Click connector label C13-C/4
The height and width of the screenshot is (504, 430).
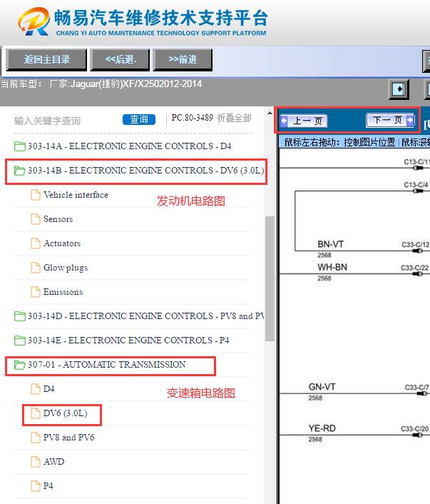tap(416, 185)
